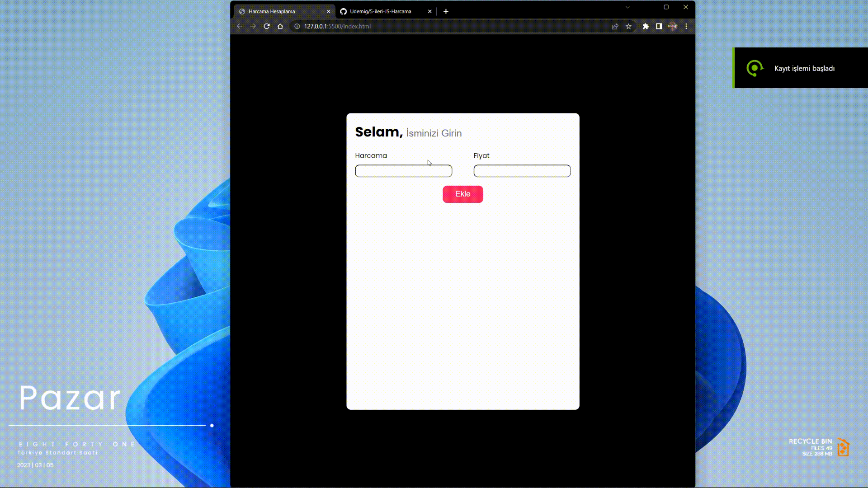Reload the current page
This screenshot has height=488, width=868.
[x=267, y=26]
